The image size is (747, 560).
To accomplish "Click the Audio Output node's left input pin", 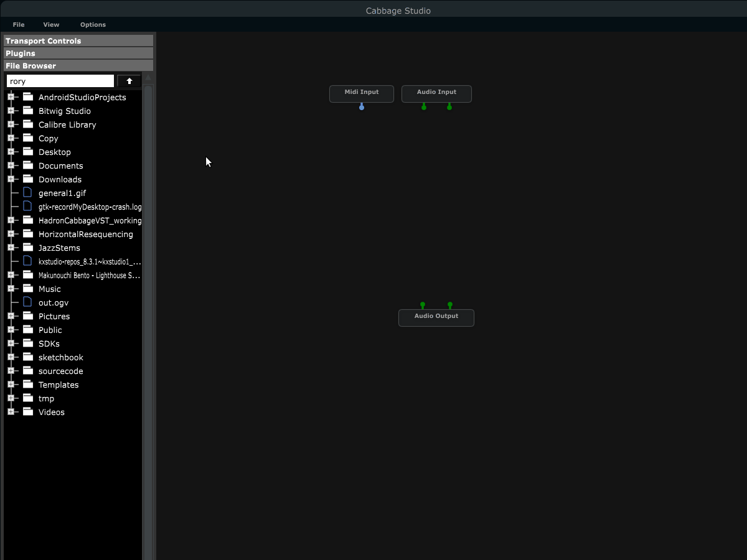I will [423, 305].
